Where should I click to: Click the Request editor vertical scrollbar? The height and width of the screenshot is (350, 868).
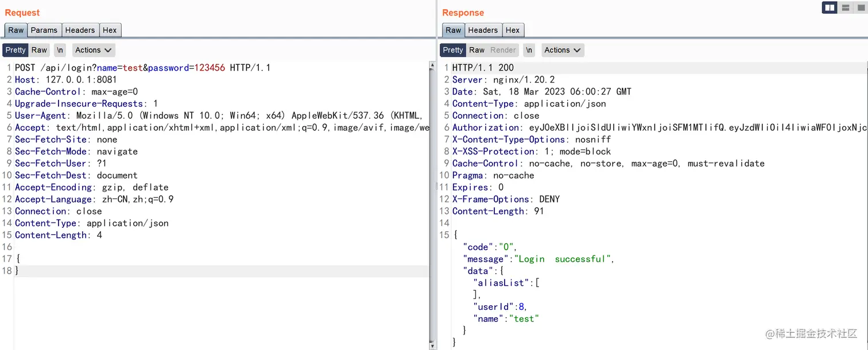[x=432, y=205]
